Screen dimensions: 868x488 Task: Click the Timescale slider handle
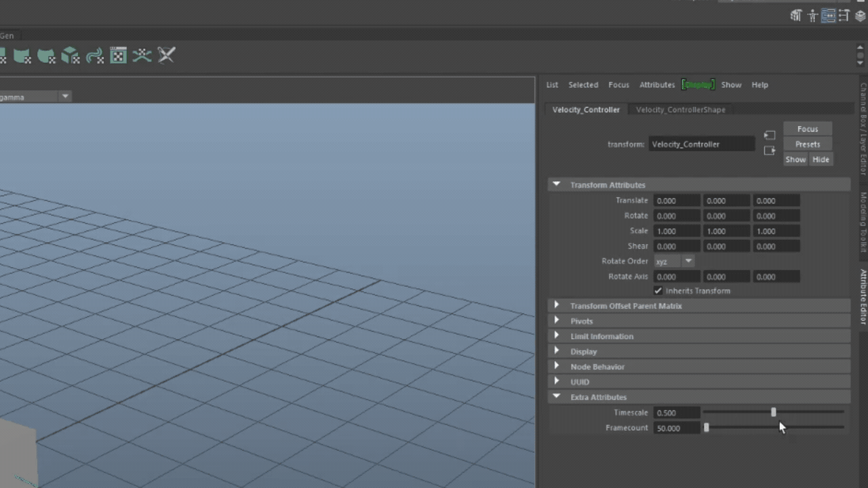[773, 412]
